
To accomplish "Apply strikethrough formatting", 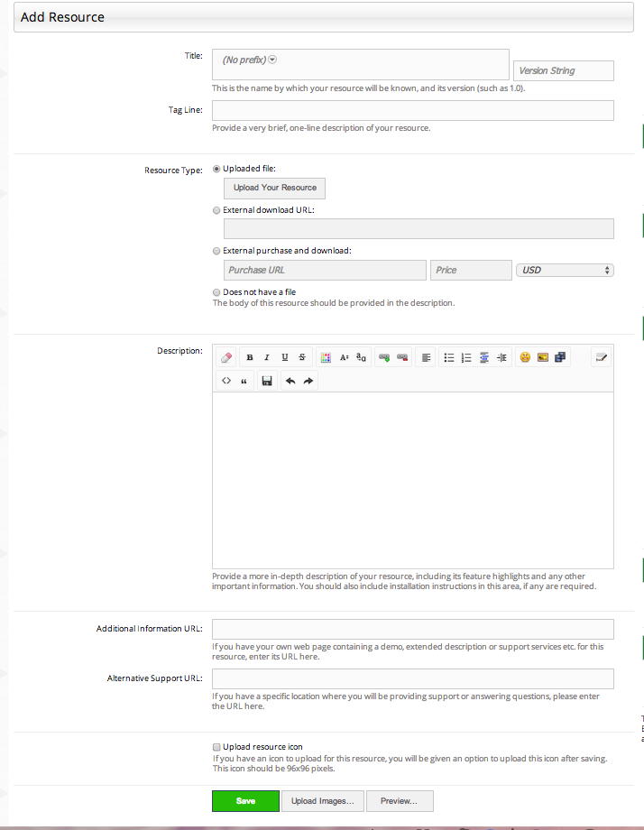I will pos(301,357).
